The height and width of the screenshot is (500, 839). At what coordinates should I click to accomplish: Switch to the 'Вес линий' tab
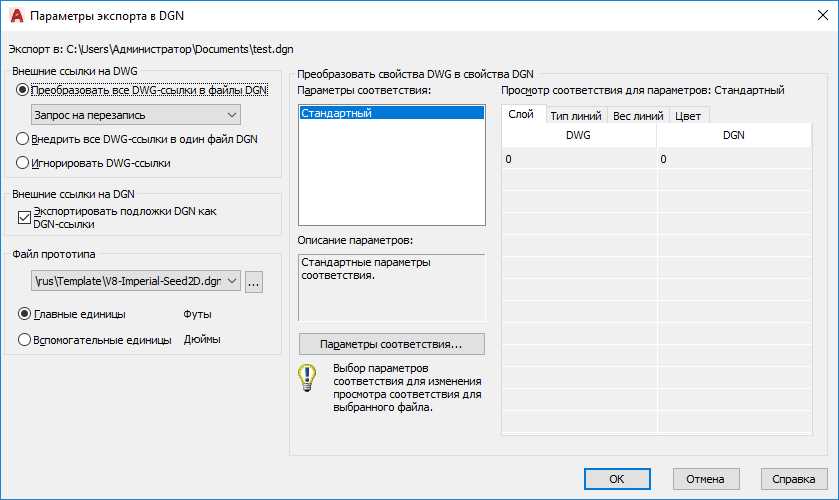[x=638, y=116]
